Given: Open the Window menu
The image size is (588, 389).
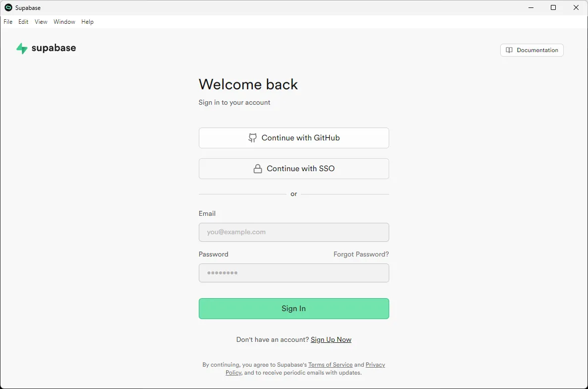Looking at the screenshot, I should pos(64,22).
